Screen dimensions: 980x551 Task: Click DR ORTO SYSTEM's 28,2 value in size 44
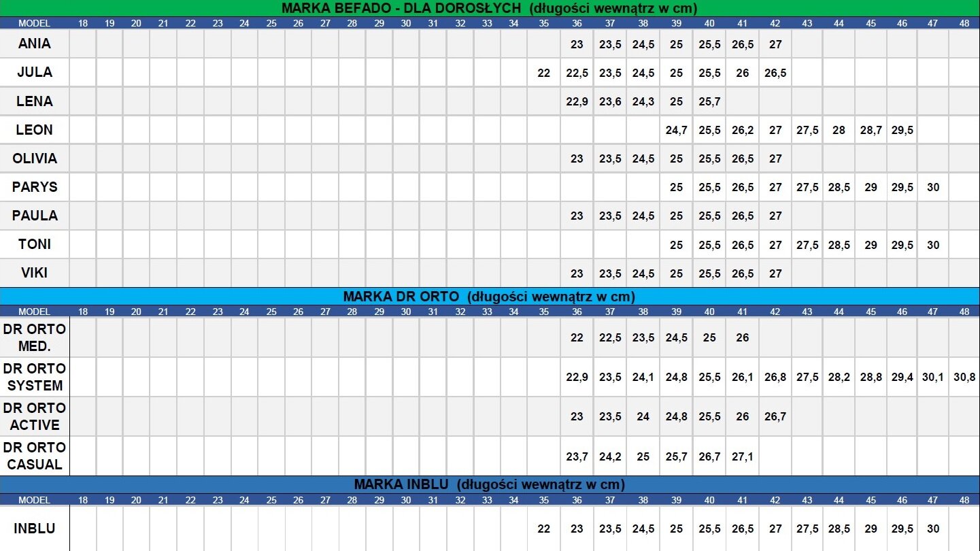pos(839,377)
